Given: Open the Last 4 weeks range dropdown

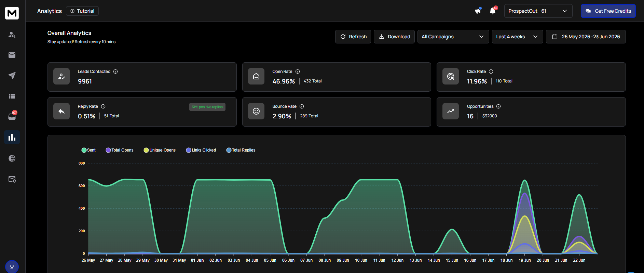Looking at the screenshot, I should pyautogui.click(x=517, y=37).
